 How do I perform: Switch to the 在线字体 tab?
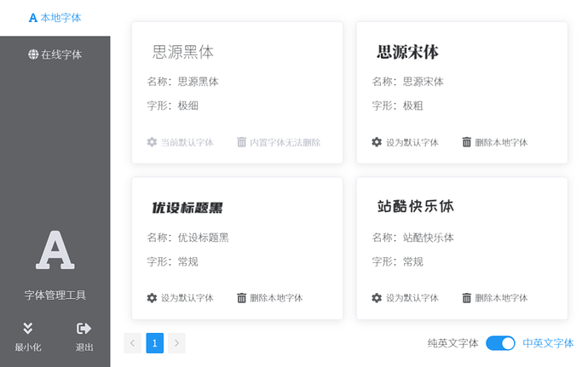coord(55,54)
